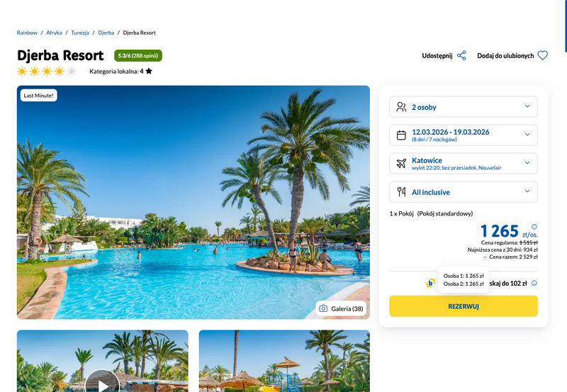This screenshot has height=392, width=567.
Task: Click the airplane icon in Katowice field
Action: click(401, 164)
